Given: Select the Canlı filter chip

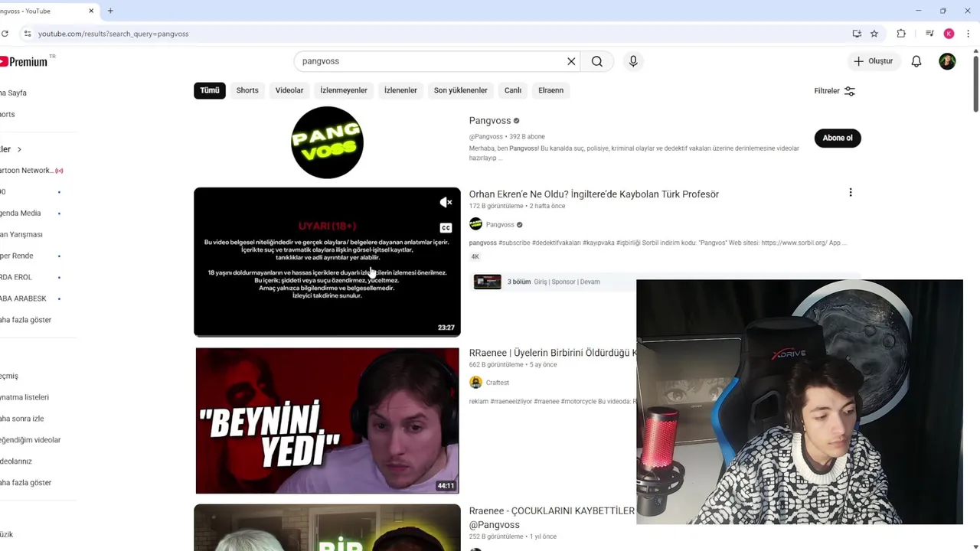Looking at the screenshot, I should [x=513, y=90].
